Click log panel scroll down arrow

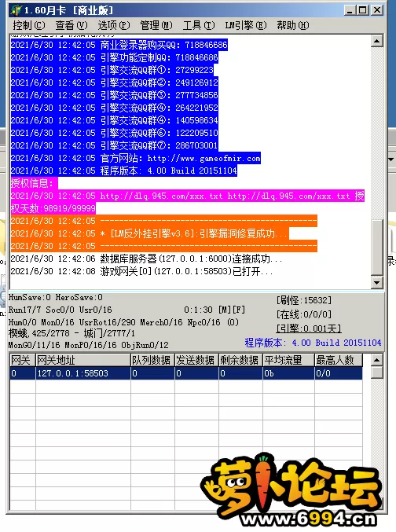click(377, 282)
